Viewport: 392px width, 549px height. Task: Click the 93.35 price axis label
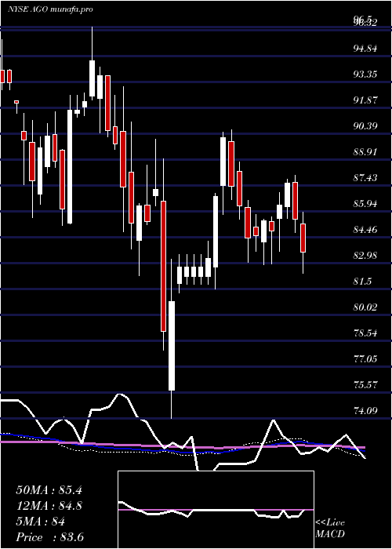(x=365, y=75)
